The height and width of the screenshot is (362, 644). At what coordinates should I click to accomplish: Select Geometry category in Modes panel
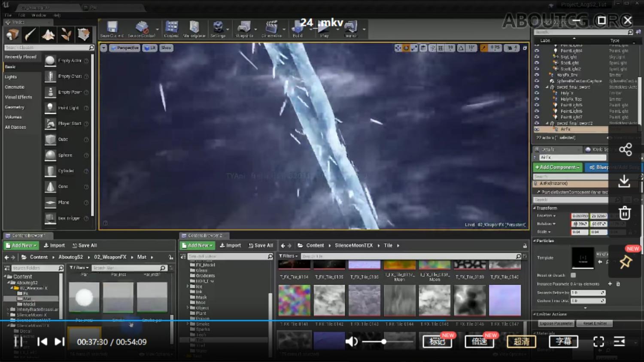[15, 107]
